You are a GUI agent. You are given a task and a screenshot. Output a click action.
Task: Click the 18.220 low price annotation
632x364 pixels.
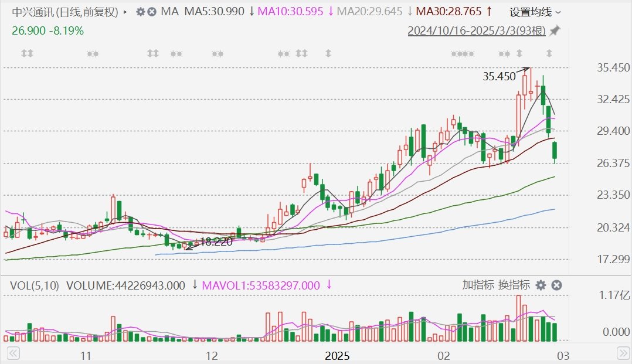tap(216, 242)
